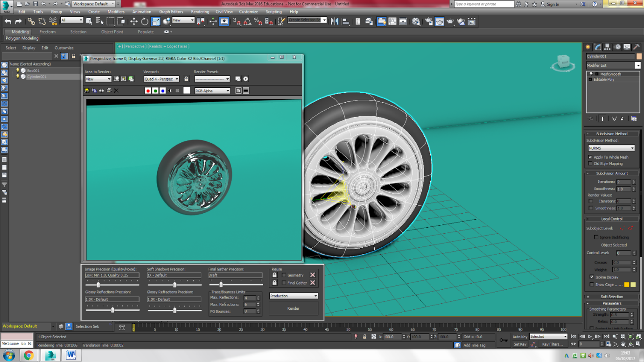Image resolution: width=644 pixels, height=362 pixels.
Task: Click the Undo arrow in main toolbar
Action: [x=8, y=21]
